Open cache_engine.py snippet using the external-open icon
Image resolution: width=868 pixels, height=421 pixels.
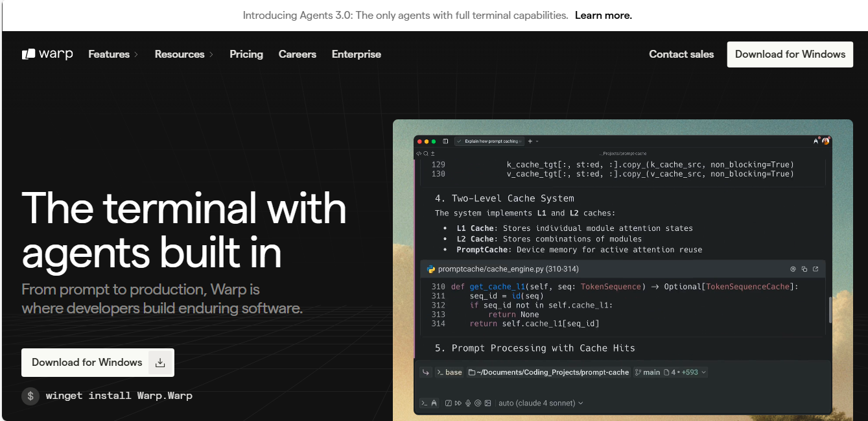tap(815, 269)
